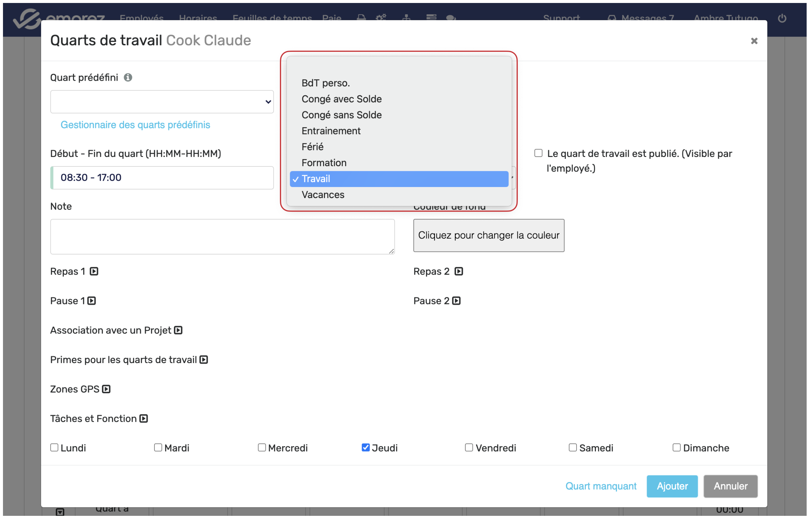Image resolution: width=812 pixels, height=520 pixels.
Task: Select Vacances in the dropdown list
Action: click(323, 195)
